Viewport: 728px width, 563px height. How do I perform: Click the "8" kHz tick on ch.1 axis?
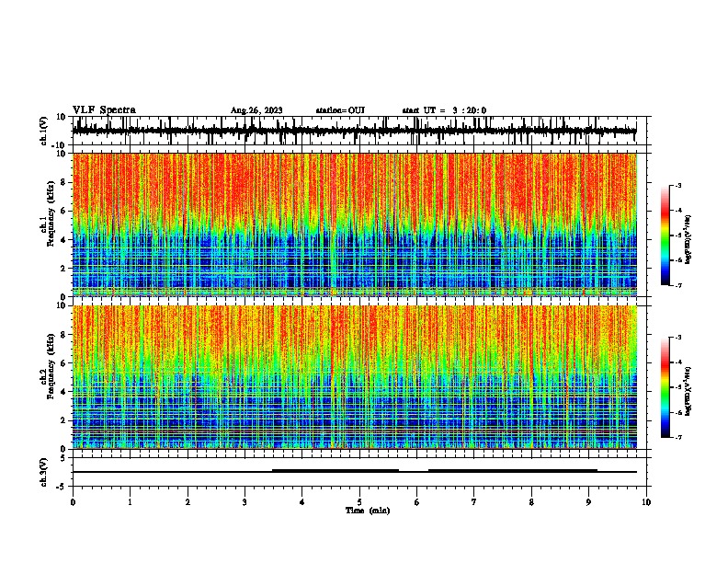pos(63,182)
